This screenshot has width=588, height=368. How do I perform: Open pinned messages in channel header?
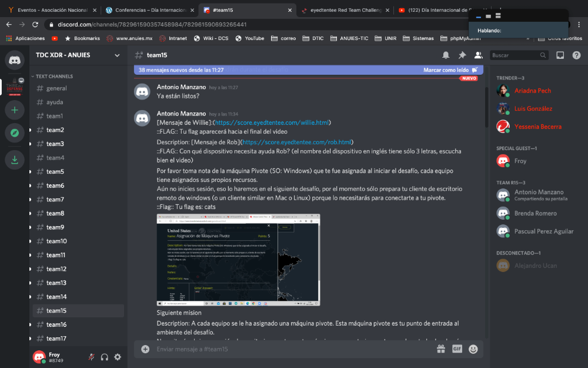pos(462,55)
